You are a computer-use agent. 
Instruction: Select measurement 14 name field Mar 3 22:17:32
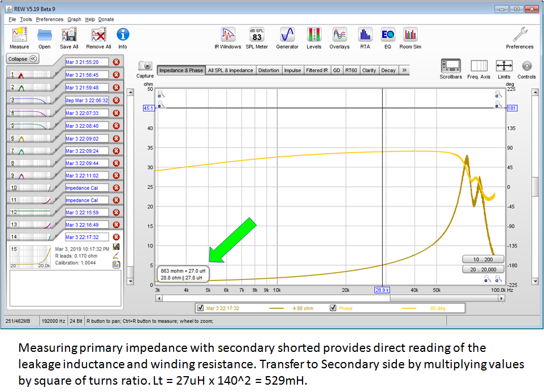pos(87,237)
